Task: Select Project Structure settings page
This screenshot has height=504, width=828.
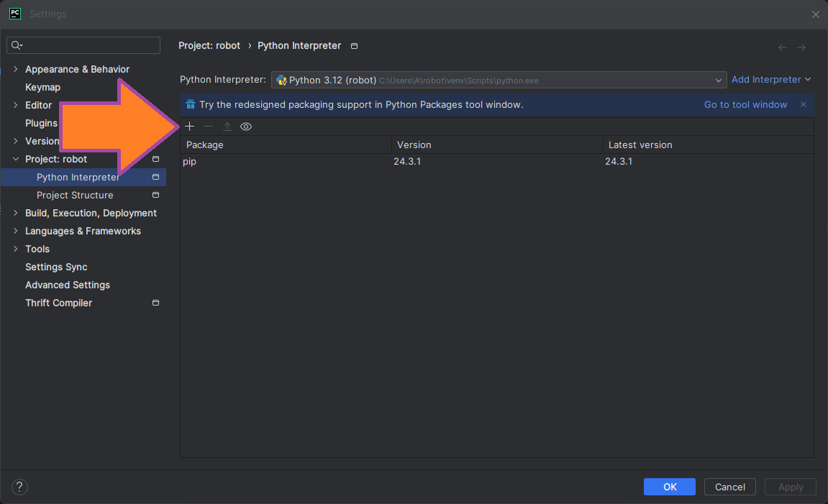Action: 75,195
